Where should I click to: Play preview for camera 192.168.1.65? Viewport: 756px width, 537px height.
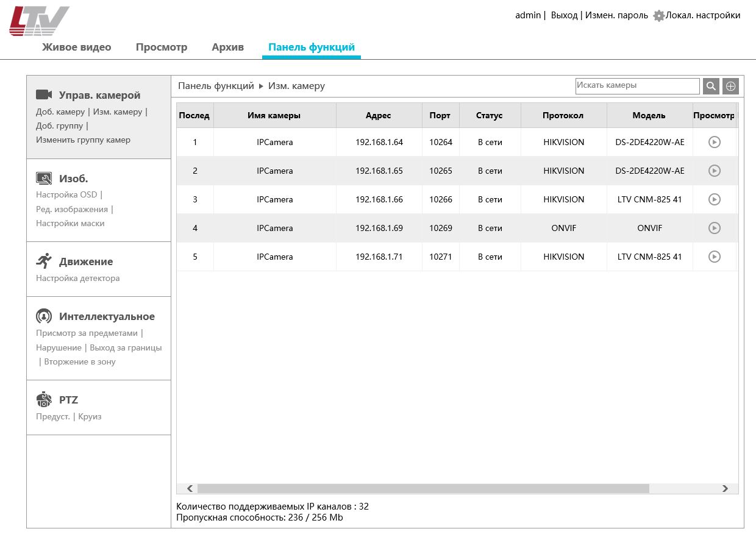pos(714,171)
